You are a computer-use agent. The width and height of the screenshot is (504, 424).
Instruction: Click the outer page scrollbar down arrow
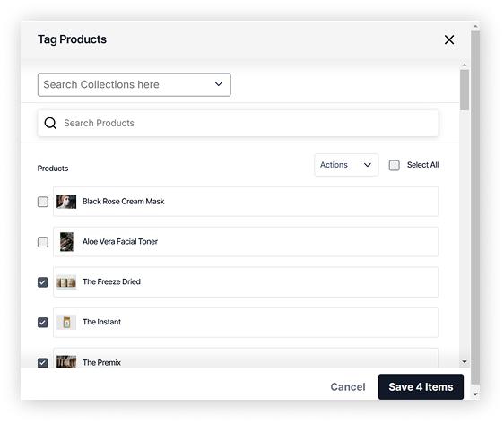coord(475,394)
